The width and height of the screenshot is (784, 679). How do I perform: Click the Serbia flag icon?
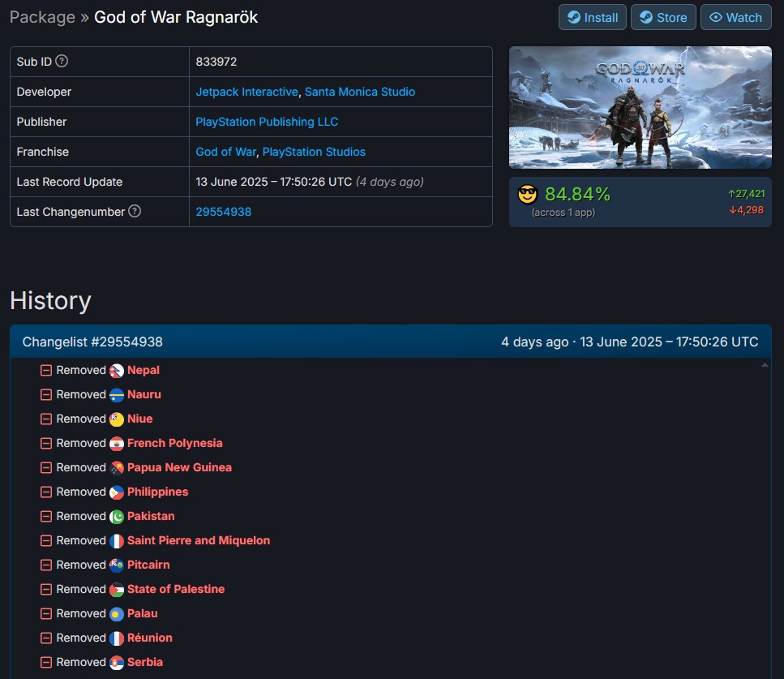tap(117, 663)
